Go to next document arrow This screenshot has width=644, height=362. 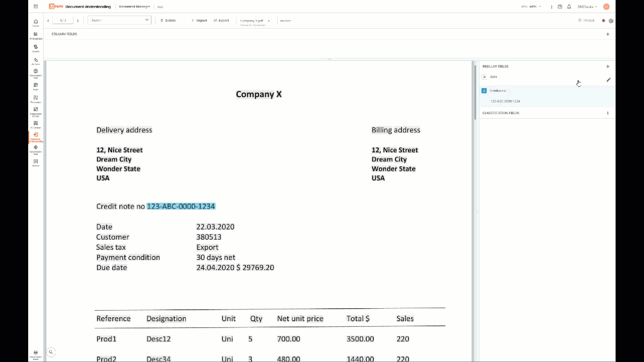(x=77, y=21)
